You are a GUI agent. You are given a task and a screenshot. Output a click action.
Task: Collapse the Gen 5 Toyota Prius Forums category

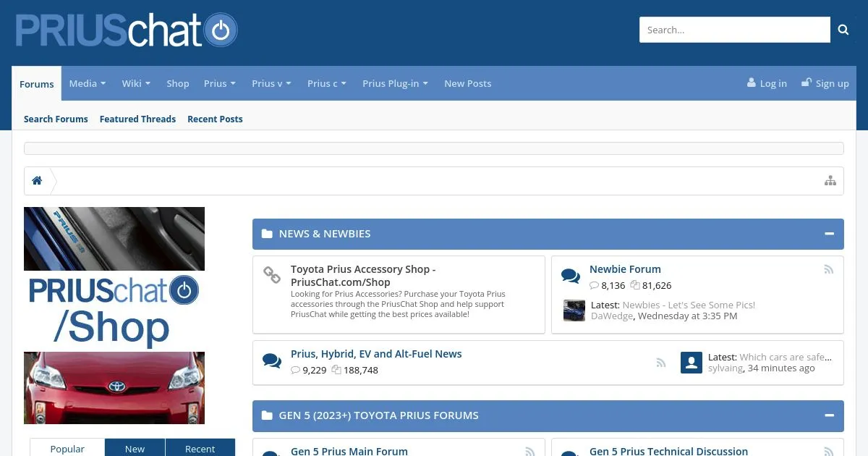coord(830,415)
